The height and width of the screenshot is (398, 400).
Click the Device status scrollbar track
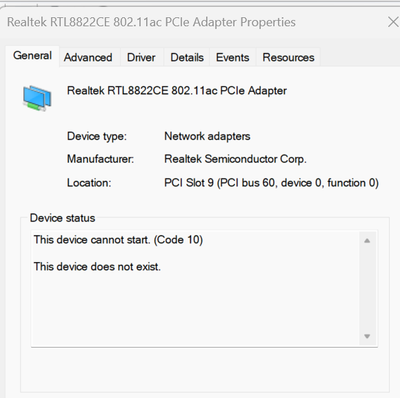(x=367, y=289)
